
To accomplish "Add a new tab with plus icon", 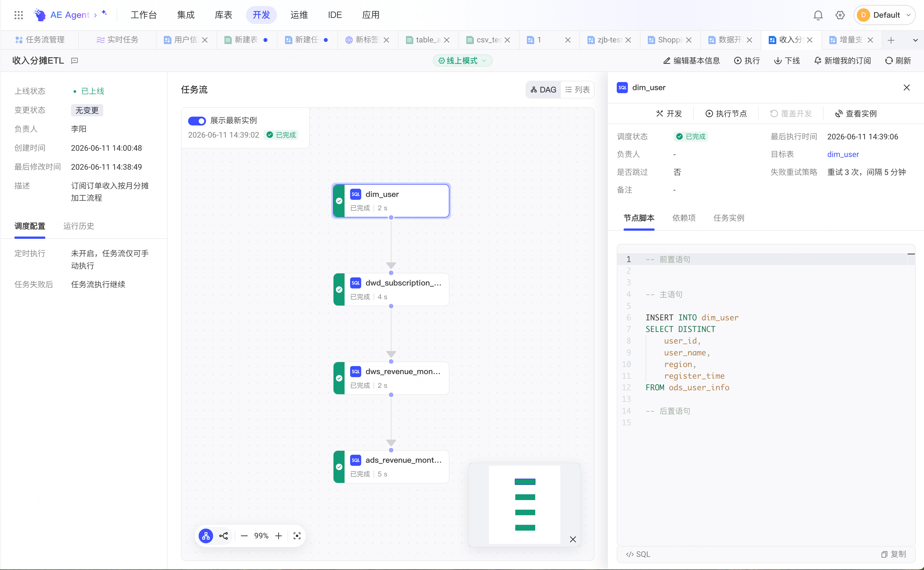I will tap(891, 40).
